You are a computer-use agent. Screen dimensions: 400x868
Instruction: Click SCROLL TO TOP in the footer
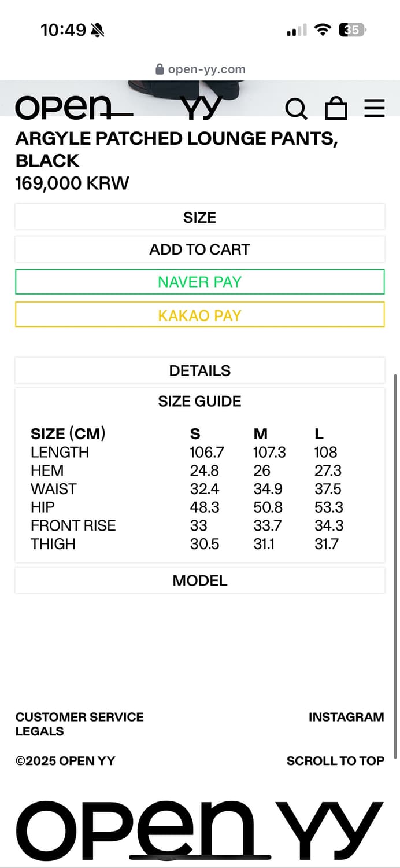tap(335, 761)
